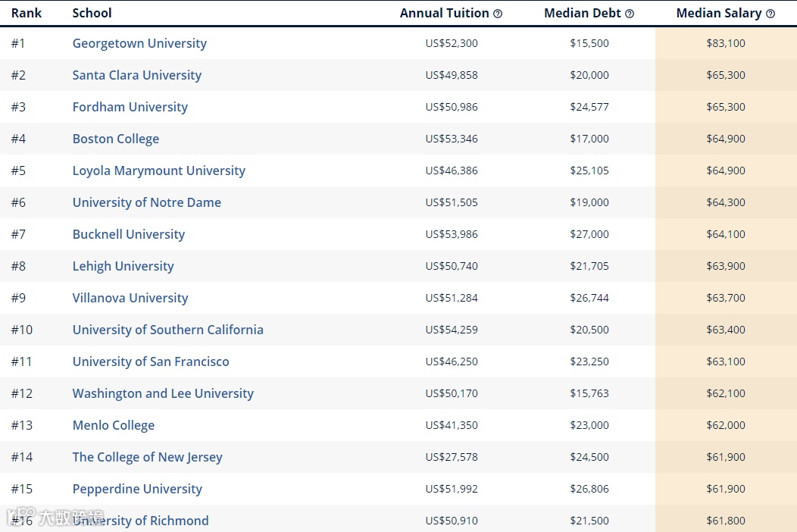The height and width of the screenshot is (532, 797).
Task: Select the $62,100 median salary value
Action: [x=726, y=393]
